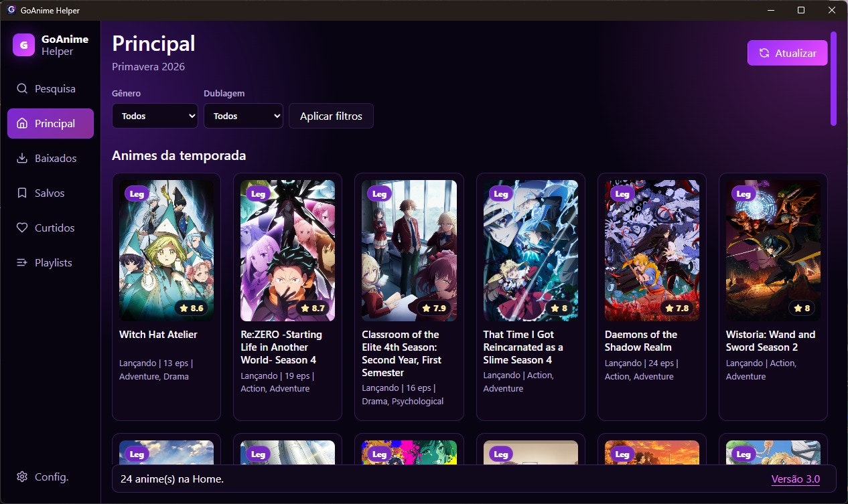Image resolution: width=848 pixels, height=504 pixels.
Task: Click Leg badge on Slime Season 4 card
Action: (500, 193)
